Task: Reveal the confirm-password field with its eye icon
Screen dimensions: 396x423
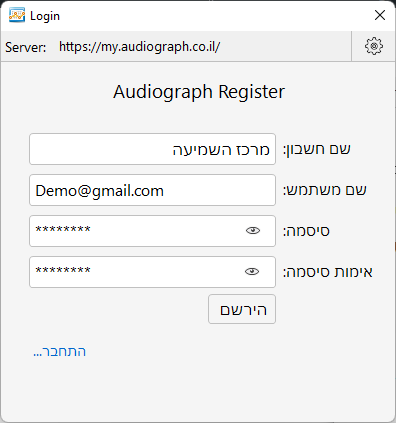Action: click(252, 272)
